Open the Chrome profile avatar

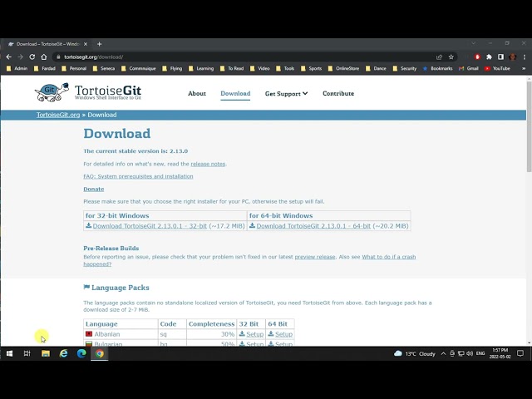tap(512, 57)
